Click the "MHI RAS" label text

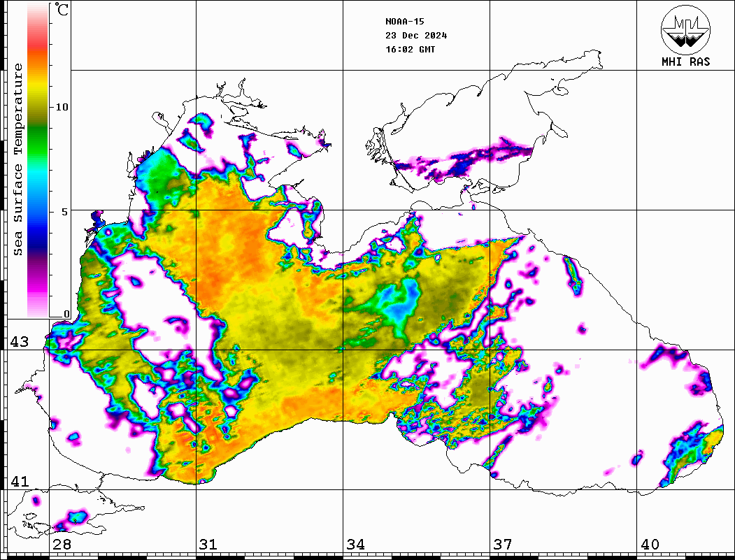(685, 62)
